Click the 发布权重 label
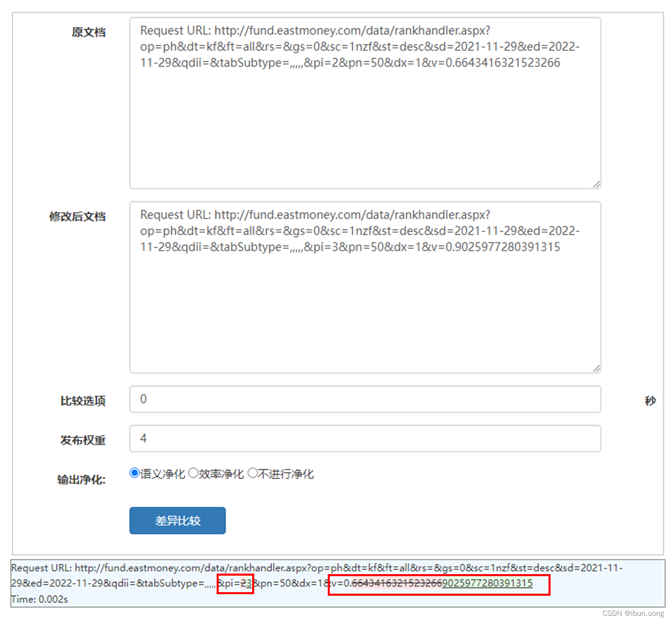The height and width of the screenshot is (622, 672). pyautogui.click(x=83, y=441)
